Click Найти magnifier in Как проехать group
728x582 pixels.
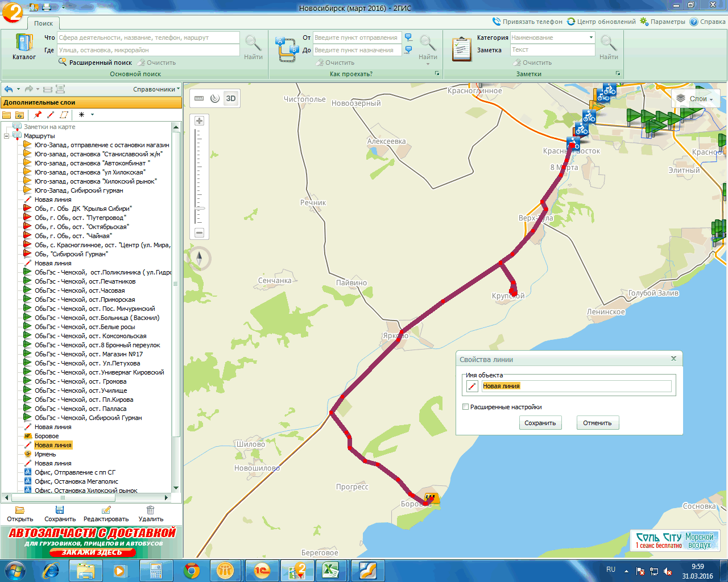coord(428,47)
